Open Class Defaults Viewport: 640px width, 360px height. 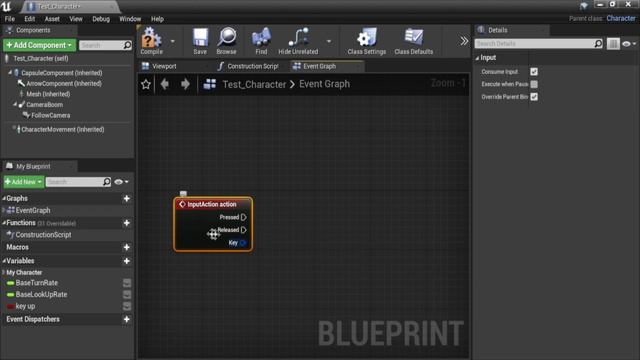[x=413, y=41]
